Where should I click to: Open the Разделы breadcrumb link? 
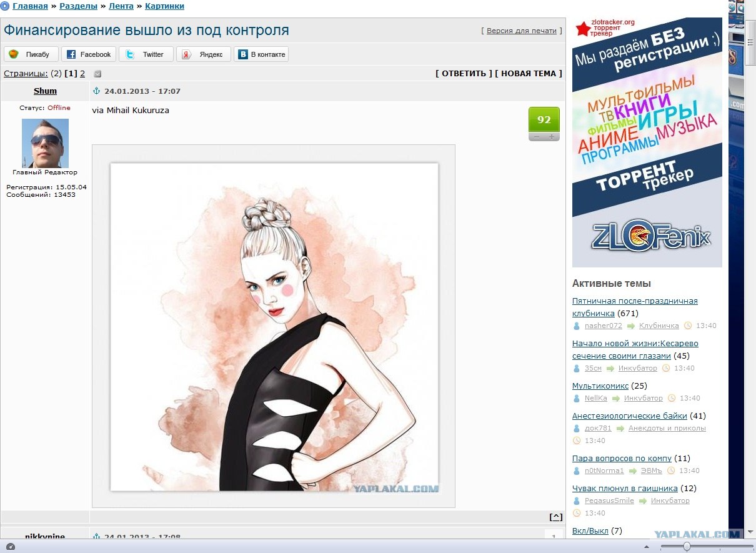(78, 6)
